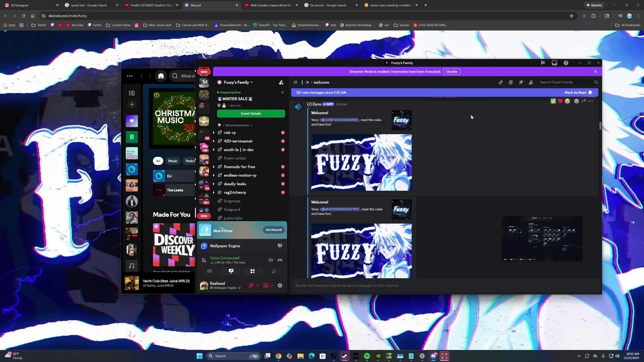Close Streamer Mode banner

point(596,71)
